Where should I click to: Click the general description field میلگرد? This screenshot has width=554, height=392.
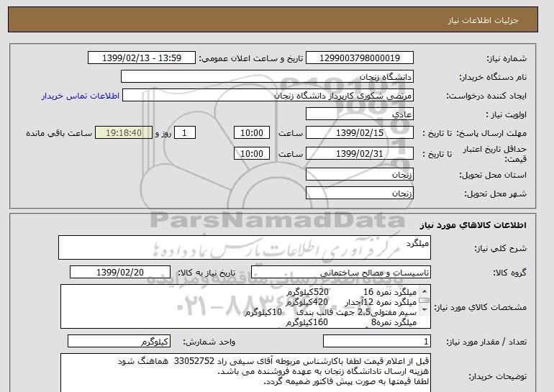click(x=245, y=247)
